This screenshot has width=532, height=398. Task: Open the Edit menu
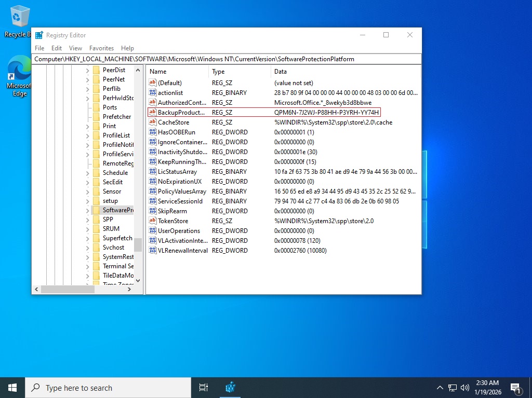tap(57, 48)
